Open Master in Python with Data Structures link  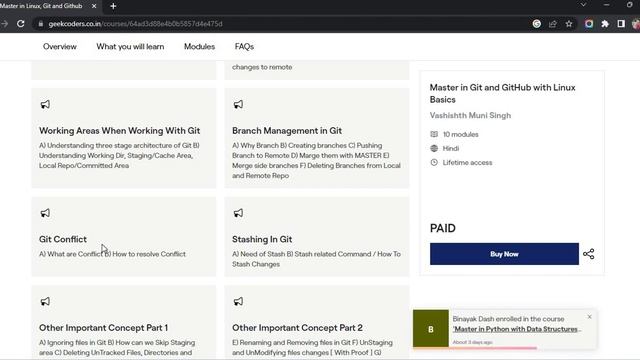coord(516,329)
